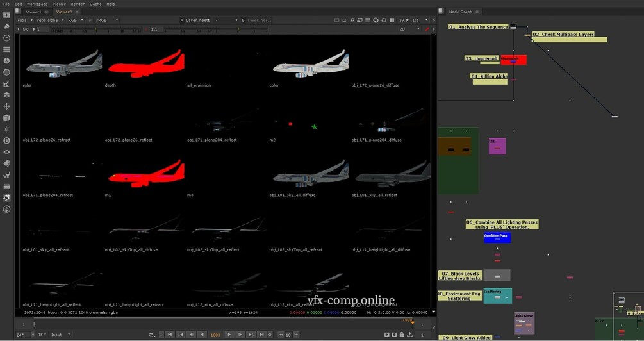Switch to the Viewer1 tab
The height and width of the screenshot is (341, 644).
(34, 12)
